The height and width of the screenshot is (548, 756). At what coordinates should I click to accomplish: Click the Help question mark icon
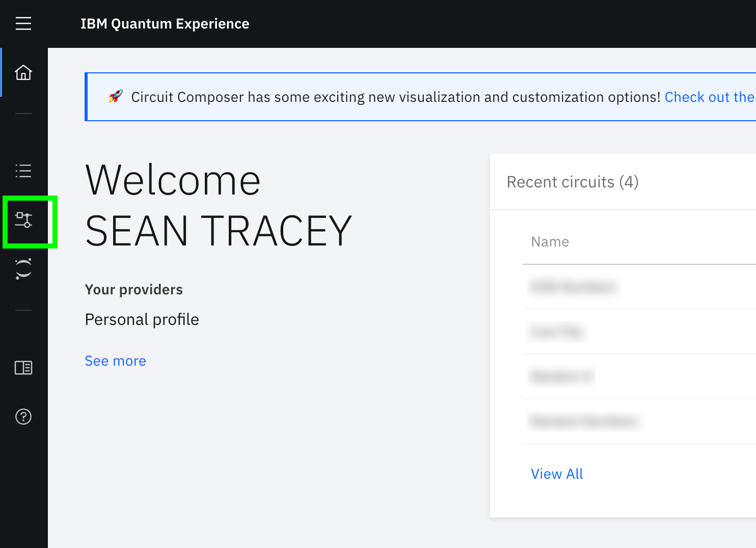(x=23, y=417)
